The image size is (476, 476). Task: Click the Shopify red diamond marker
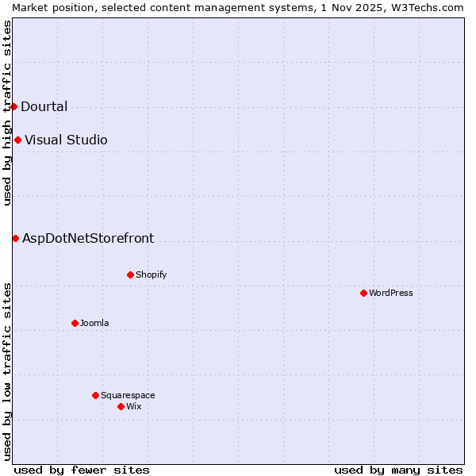[x=130, y=274]
